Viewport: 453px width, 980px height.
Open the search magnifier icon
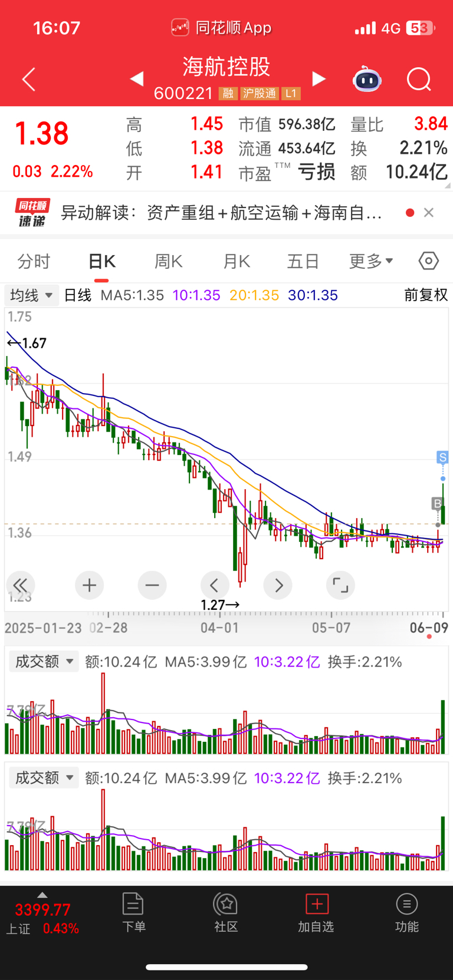419,79
